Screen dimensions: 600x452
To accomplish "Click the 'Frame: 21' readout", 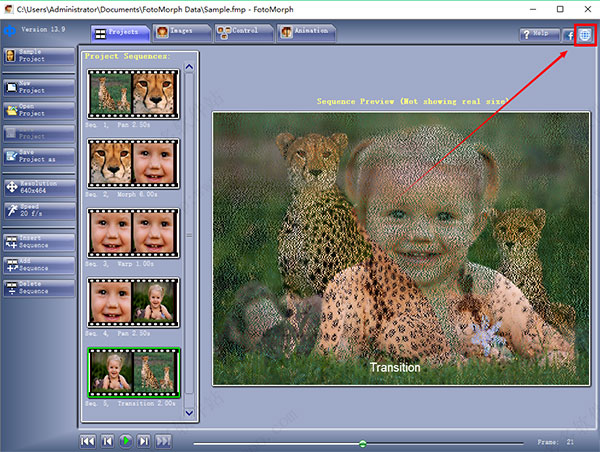I will 556,442.
